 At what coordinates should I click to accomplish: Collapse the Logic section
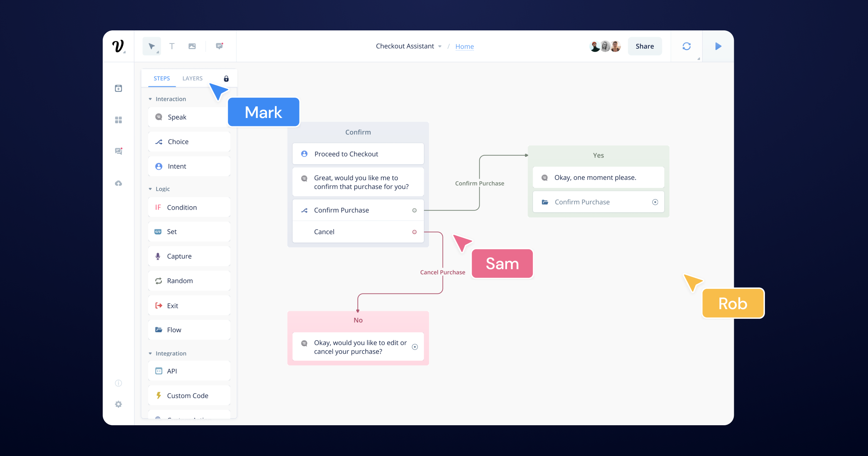150,189
